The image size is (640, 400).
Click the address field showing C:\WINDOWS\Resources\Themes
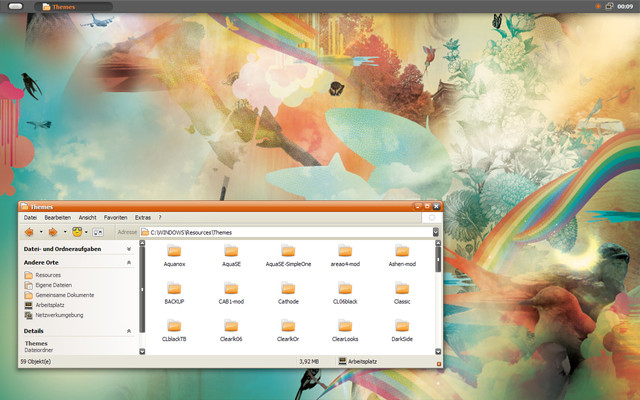click(x=287, y=232)
